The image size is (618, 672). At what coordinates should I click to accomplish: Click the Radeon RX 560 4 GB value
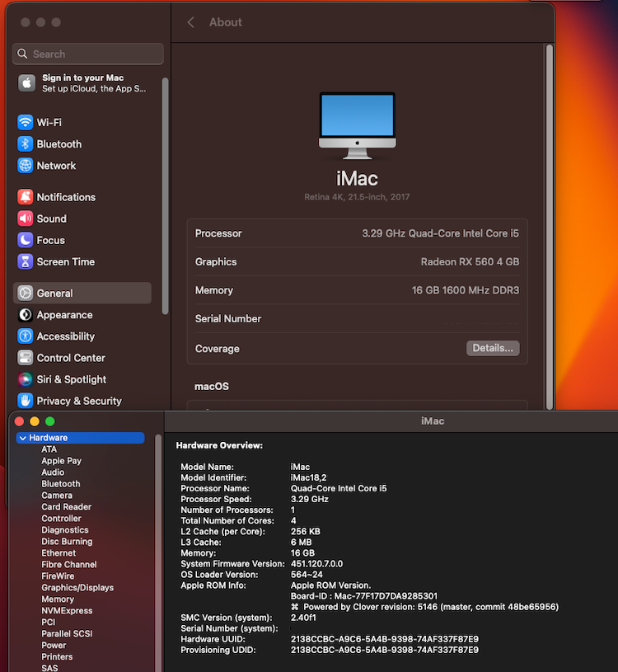click(470, 262)
